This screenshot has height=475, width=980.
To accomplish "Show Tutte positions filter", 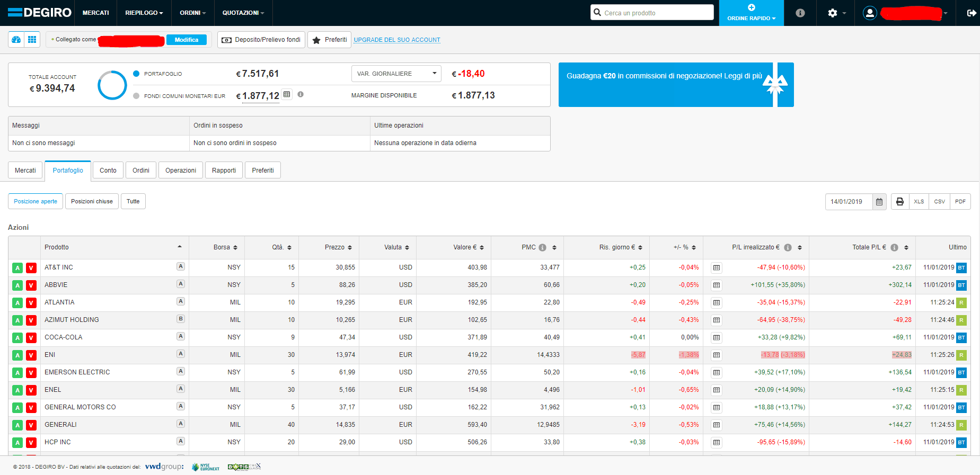I will click(133, 201).
